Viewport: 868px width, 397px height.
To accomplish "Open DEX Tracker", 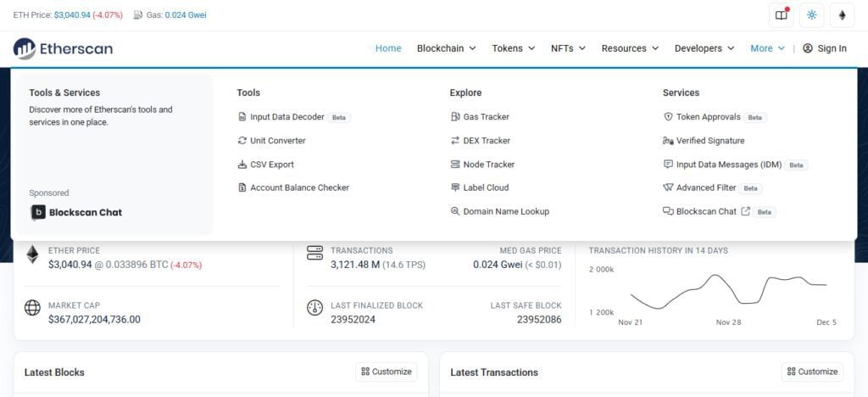I will tap(487, 141).
